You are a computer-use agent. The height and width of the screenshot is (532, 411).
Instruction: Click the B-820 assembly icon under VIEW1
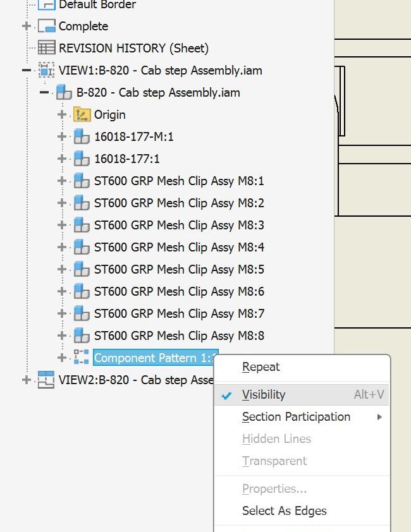(x=64, y=92)
